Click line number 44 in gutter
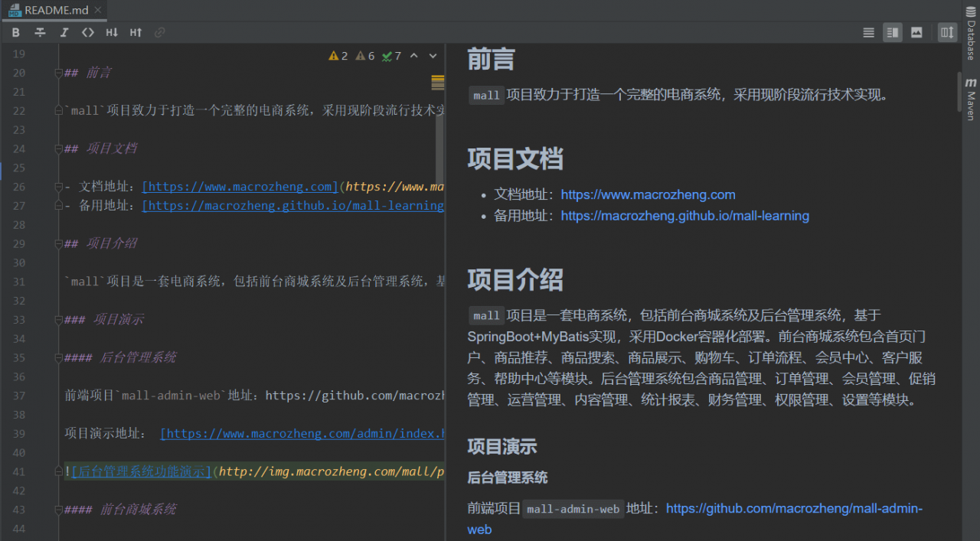The width and height of the screenshot is (980, 541). [x=19, y=529]
